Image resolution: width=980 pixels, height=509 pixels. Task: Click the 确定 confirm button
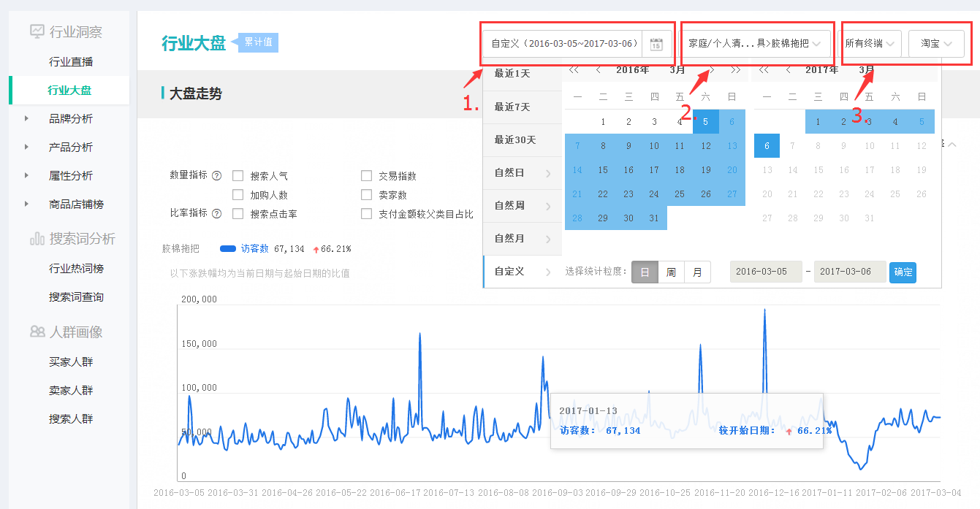[903, 272]
